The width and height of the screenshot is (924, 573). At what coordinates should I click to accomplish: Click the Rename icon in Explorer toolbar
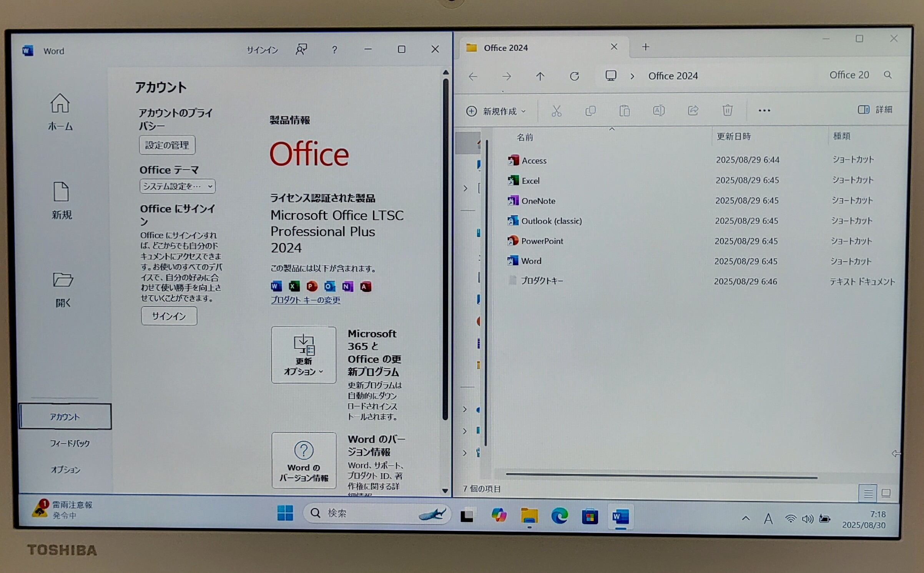coord(659,111)
